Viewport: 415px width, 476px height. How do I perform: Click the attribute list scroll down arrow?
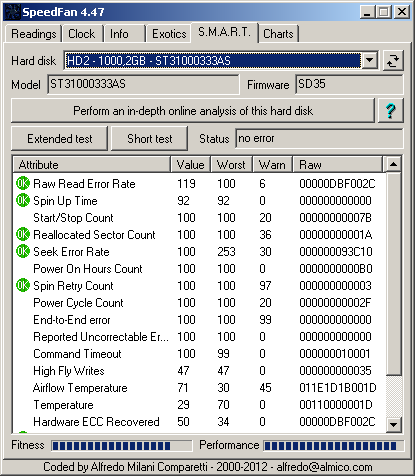pos(394,425)
